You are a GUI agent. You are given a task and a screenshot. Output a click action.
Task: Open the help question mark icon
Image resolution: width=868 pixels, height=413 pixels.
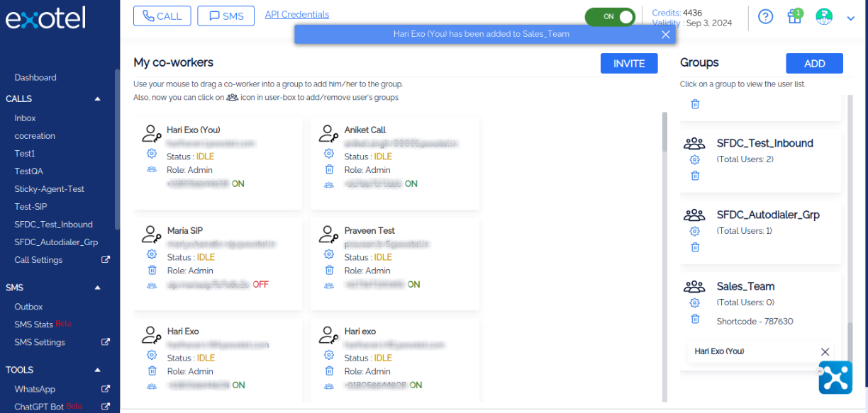[765, 16]
